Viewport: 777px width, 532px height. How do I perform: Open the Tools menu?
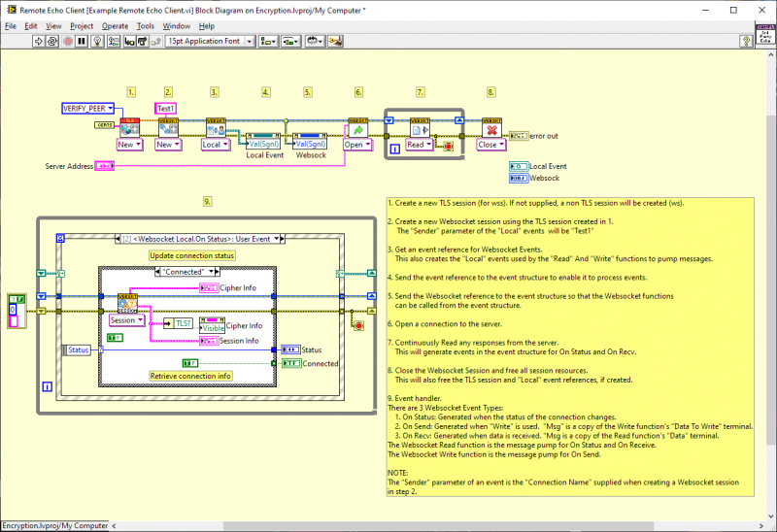pyautogui.click(x=145, y=25)
